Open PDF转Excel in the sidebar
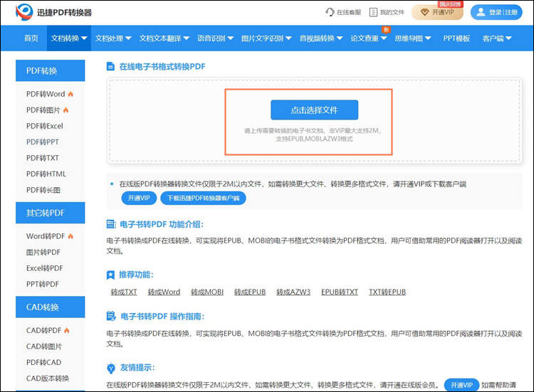The width and height of the screenshot is (534, 392). pos(45,126)
